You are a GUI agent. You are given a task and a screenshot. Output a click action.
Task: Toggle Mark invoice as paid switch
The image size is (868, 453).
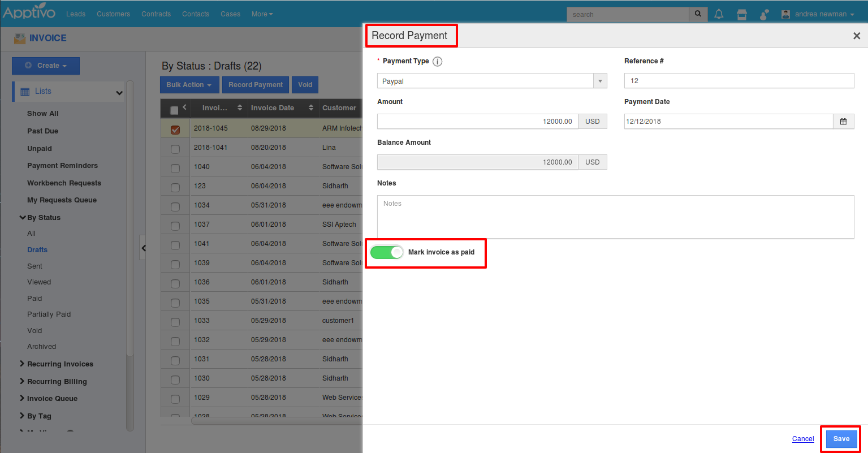pyautogui.click(x=387, y=252)
